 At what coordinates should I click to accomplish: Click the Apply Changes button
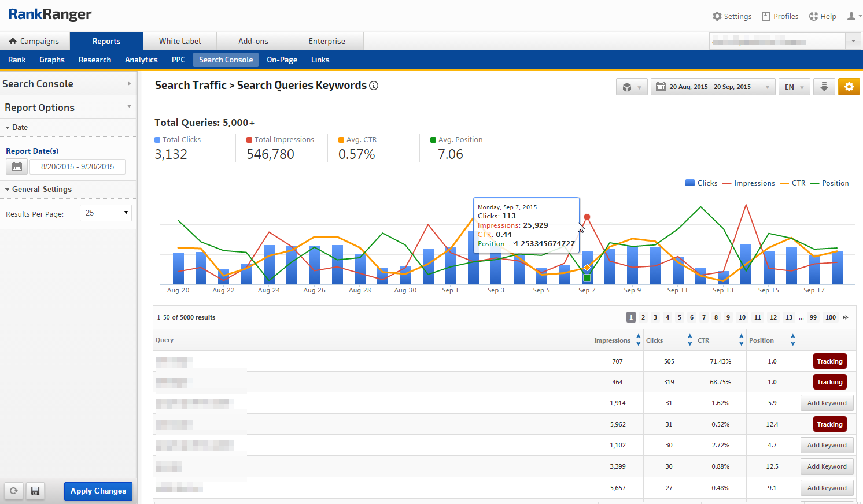pyautogui.click(x=98, y=491)
